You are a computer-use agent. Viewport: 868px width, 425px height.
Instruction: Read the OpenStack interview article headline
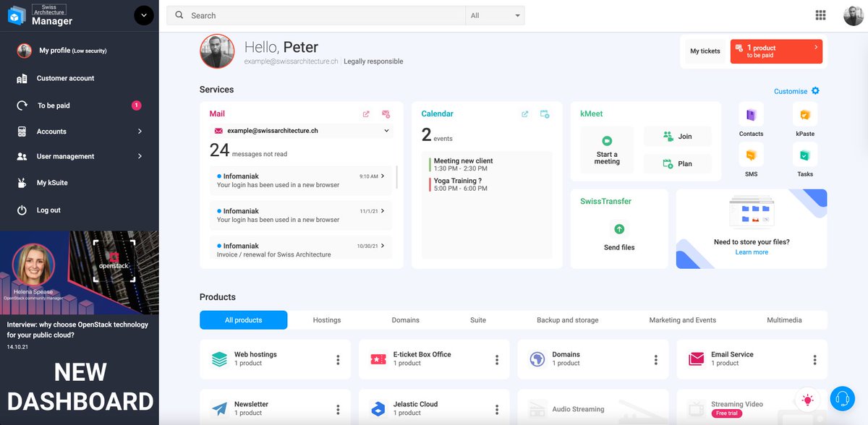click(77, 330)
